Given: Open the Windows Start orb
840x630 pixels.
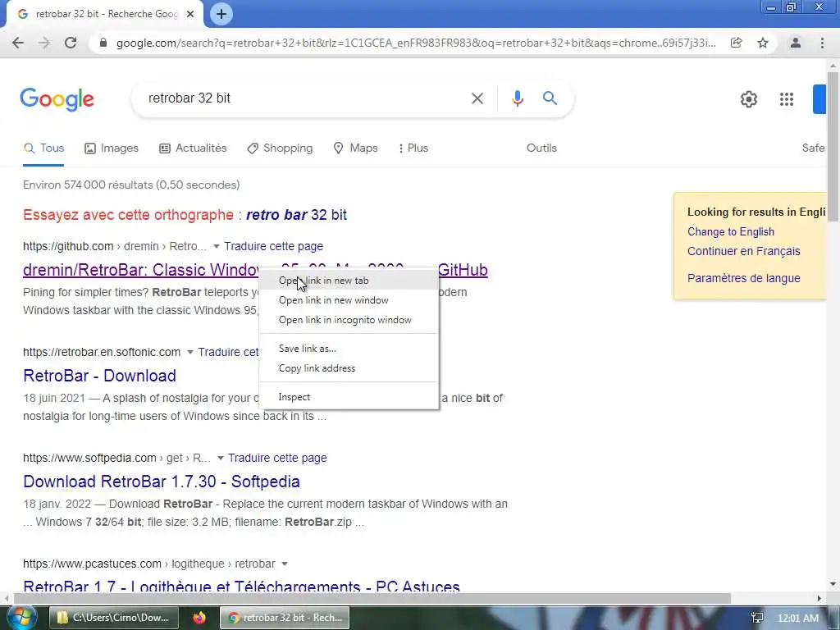Looking at the screenshot, I should [21, 618].
